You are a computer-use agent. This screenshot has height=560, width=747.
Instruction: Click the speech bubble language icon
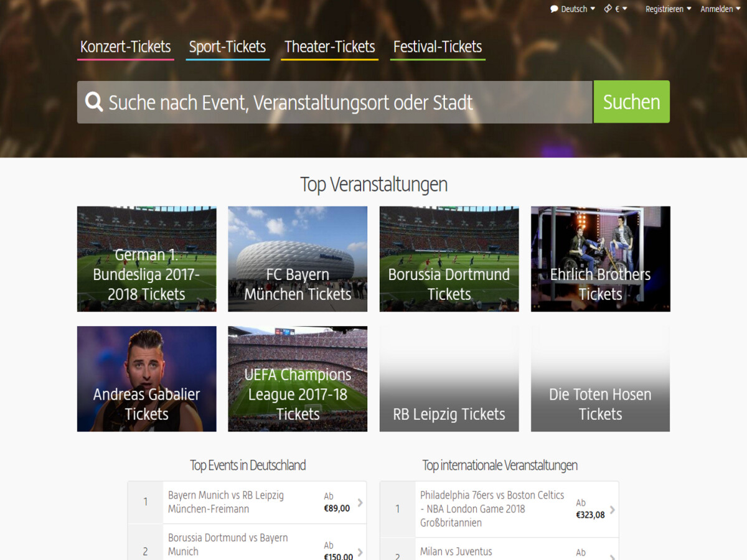coord(554,9)
